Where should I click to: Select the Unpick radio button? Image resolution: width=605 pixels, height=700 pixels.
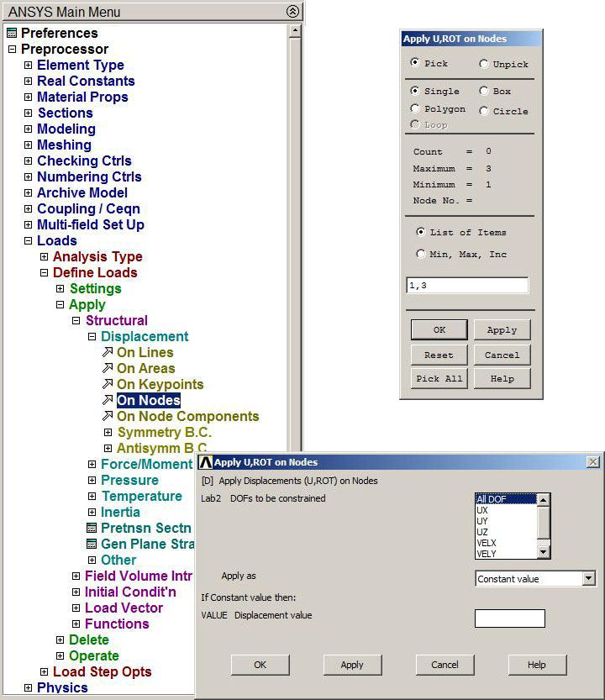click(x=484, y=64)
